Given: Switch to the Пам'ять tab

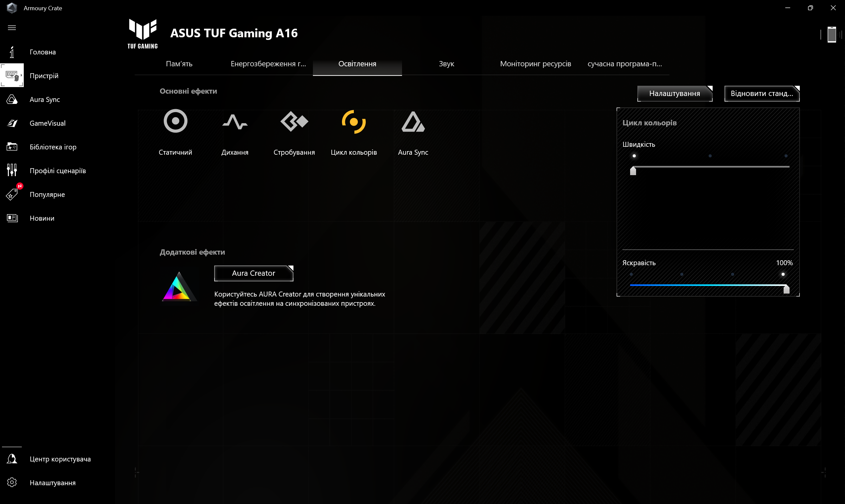Looking at the screenshot, I should tap(179, 64).
